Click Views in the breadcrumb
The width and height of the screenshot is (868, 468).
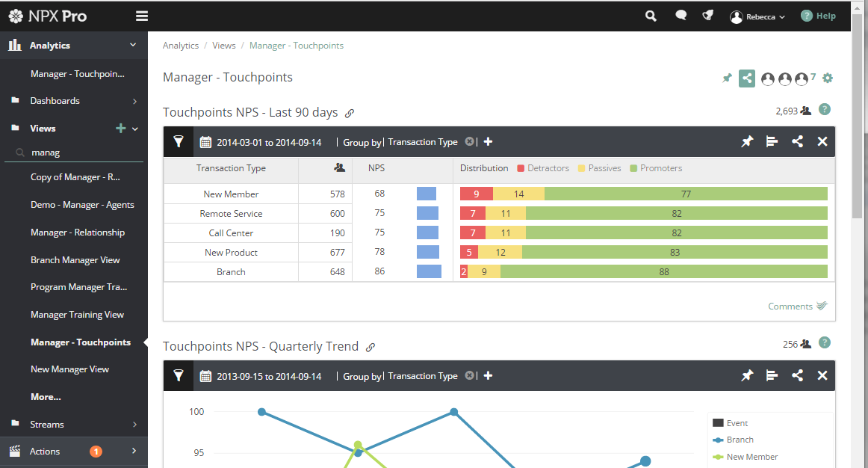(x=223, y=46)
